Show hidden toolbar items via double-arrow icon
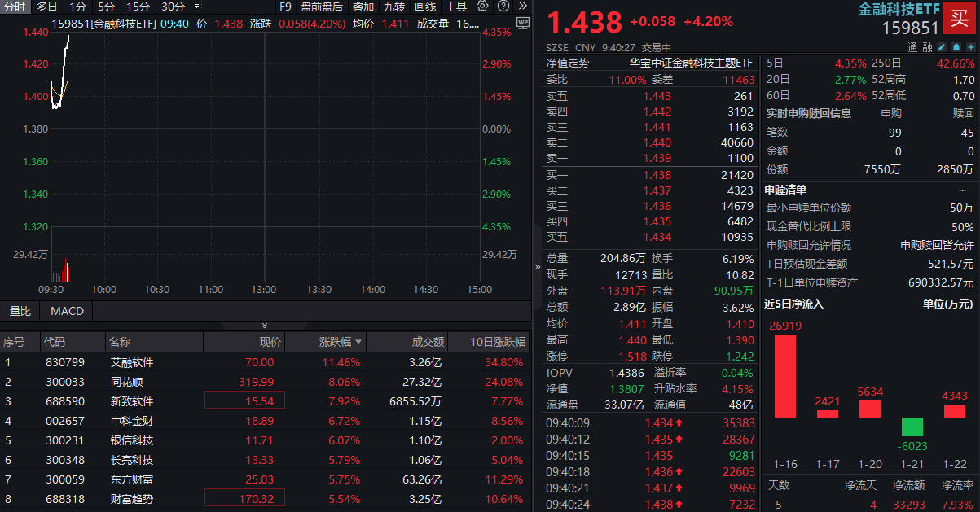Viewport: 980px width, 512px height. [522, 7]
